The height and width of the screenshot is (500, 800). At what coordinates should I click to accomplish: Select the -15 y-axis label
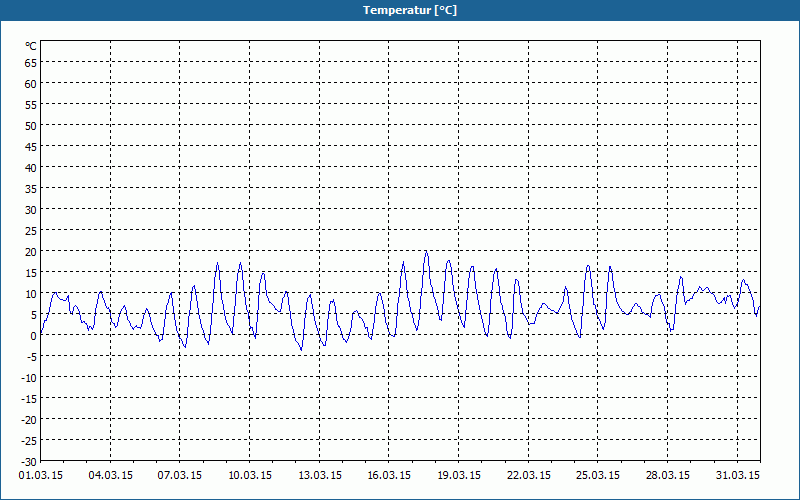pyautogui.click(x=29, y=398)
